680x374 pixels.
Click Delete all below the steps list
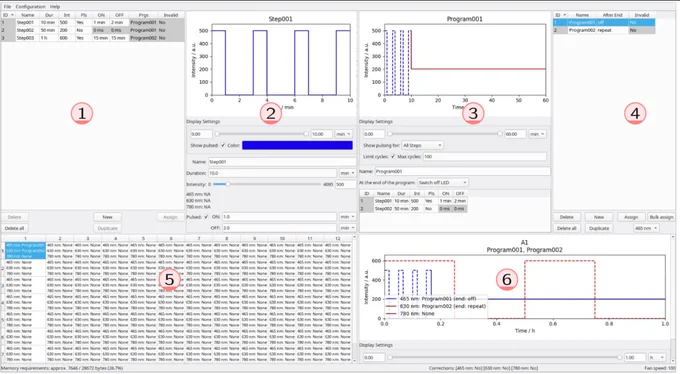coord(14,228)
